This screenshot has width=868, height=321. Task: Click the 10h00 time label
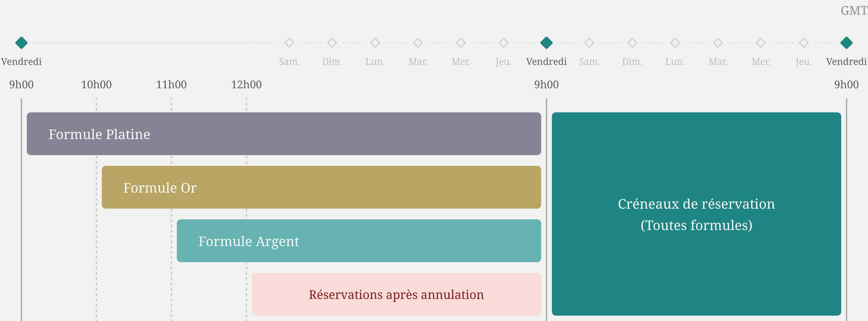(96, 85)
